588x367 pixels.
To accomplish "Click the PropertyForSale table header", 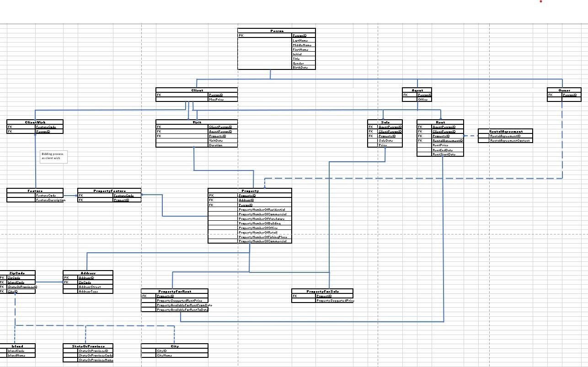I will pyautogui.click(x=322, y=291).
